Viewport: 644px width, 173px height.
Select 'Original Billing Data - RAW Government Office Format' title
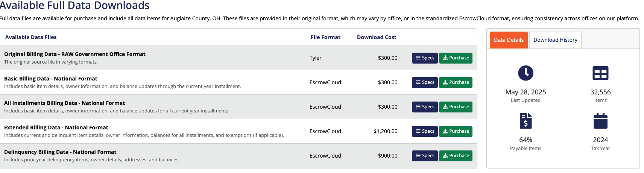click(x=75, y=54)
